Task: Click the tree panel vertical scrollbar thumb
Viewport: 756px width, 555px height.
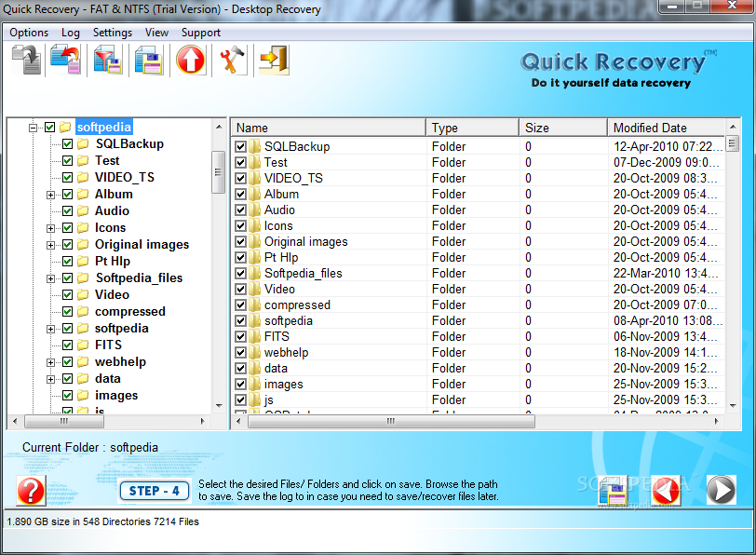Action: [219, 172]
